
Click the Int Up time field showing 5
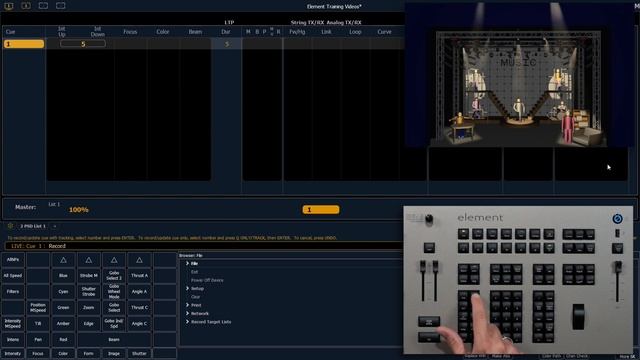pyautogui.click(x=83, y=44)
